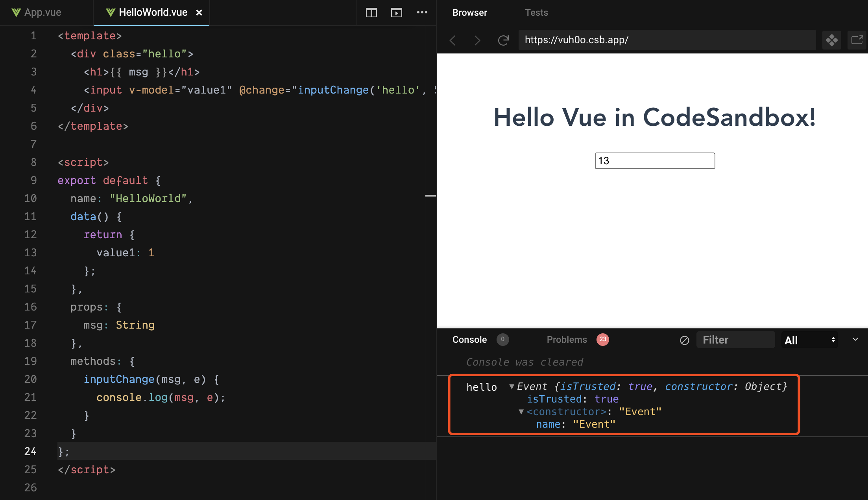Click the Problems count badge showing 23
This screenshot has height=500, width=868.
(x=603, y=340)
